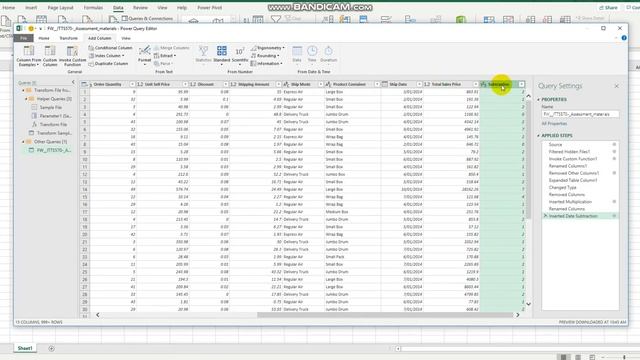Click Invoke Custom Function icon

(72, 51)
